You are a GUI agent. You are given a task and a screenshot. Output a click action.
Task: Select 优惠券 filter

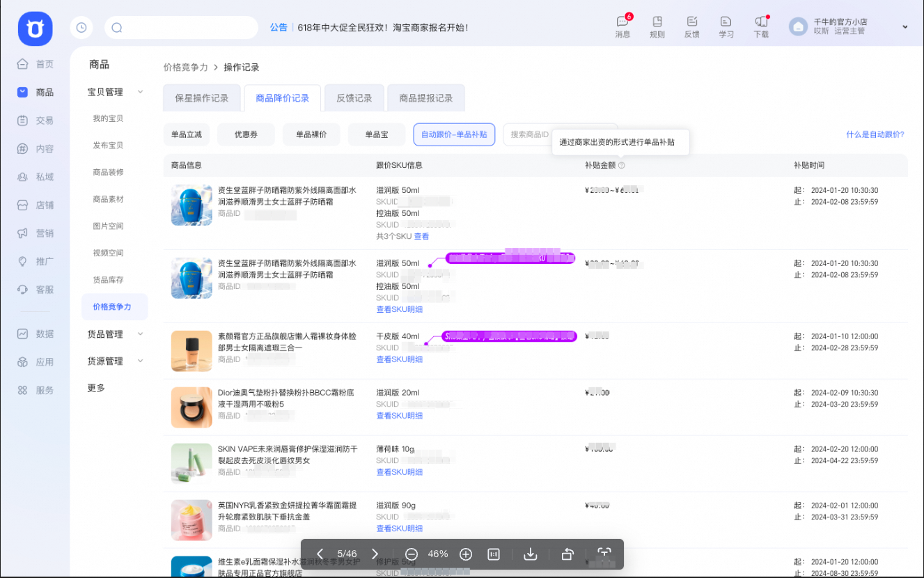[x=246, y=134]
